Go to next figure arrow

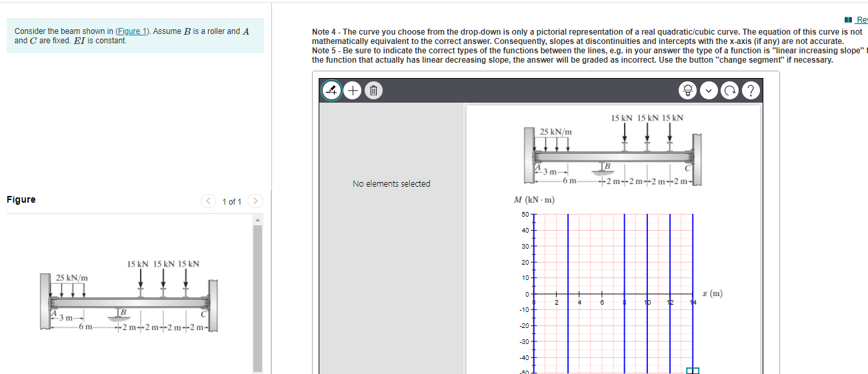257,201
